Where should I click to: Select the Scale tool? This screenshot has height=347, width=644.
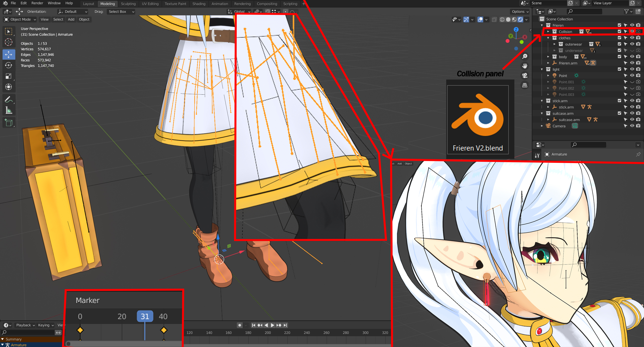[9, 76]
